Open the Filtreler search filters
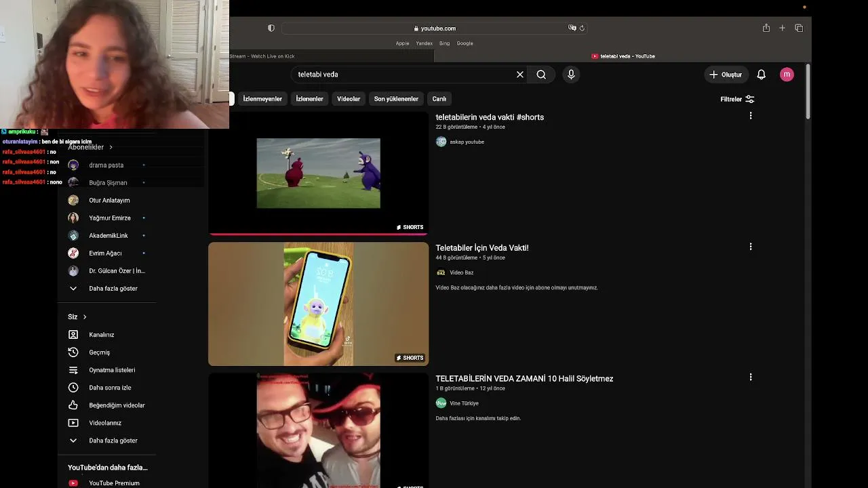This screenshot has height=488, width=868. (737, 99)
